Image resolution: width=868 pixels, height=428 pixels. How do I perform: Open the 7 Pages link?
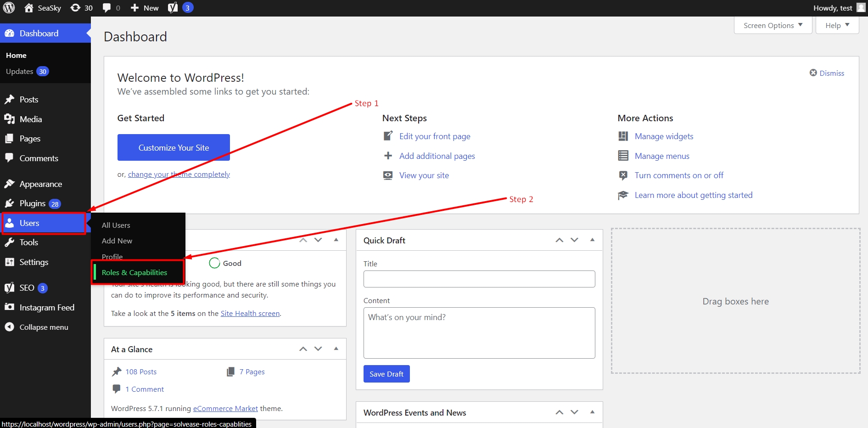click(252, 372)
